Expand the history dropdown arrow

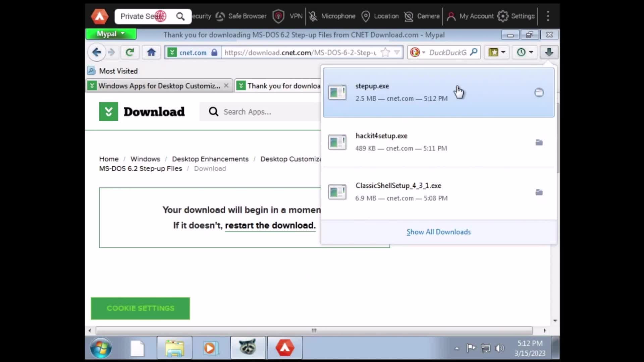tap(531, 52)
